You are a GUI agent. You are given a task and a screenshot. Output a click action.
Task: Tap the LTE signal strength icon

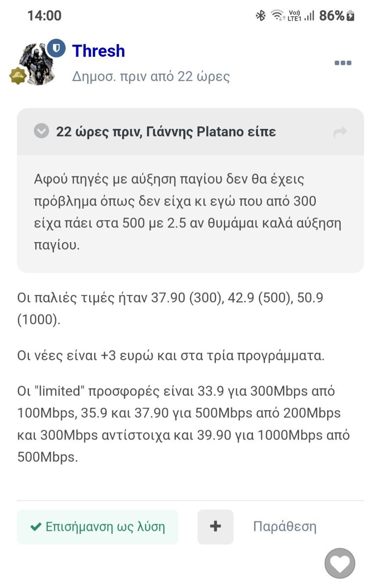coord(309,16)
